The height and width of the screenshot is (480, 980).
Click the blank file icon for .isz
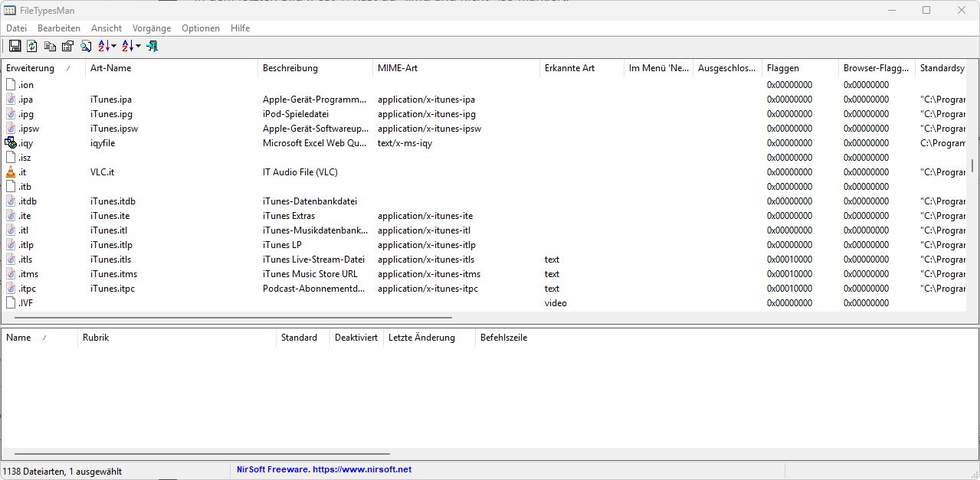[11, 158]
